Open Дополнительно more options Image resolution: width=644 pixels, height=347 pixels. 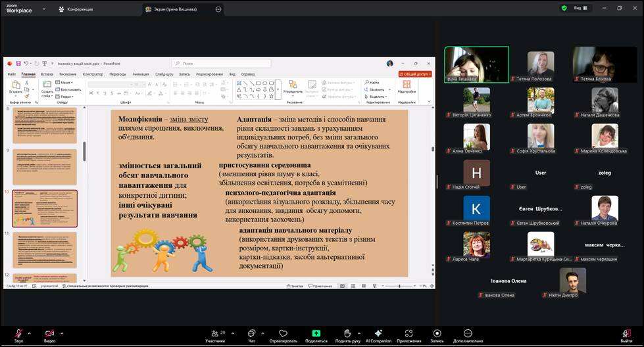click(468, 334)
